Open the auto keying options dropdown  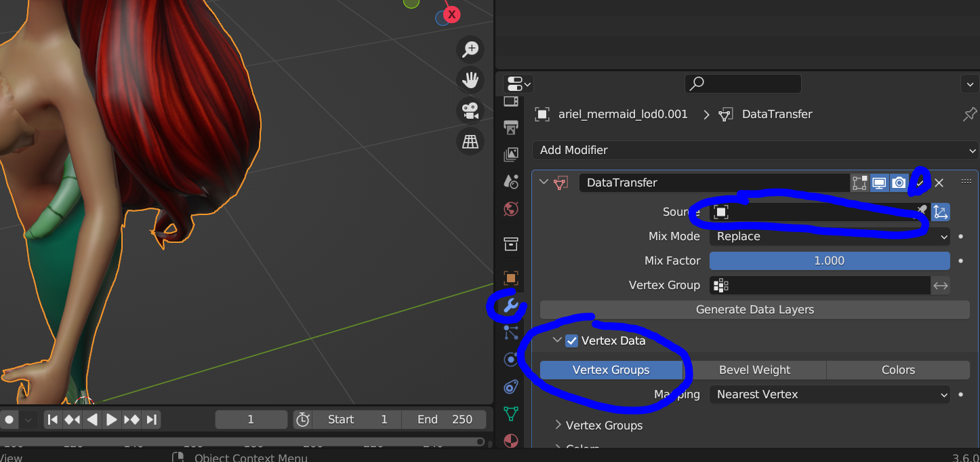(28, 420)
